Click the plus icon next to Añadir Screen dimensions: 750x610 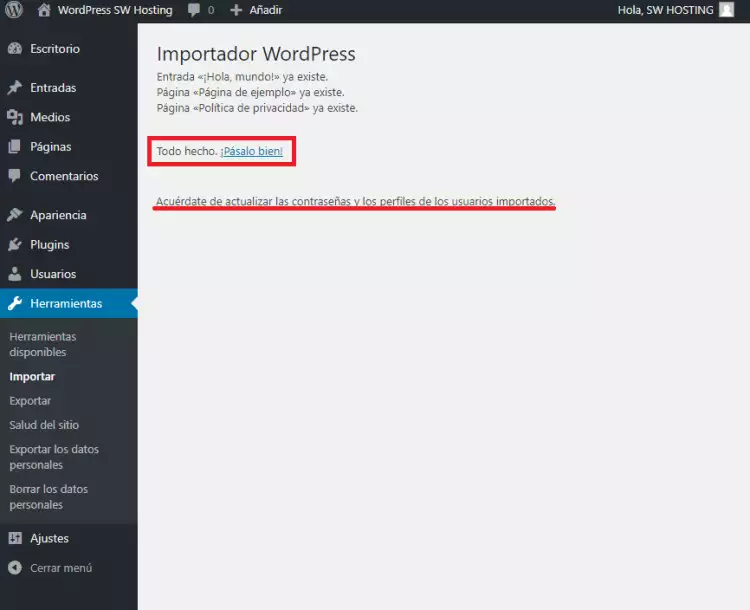coord(236,10)
